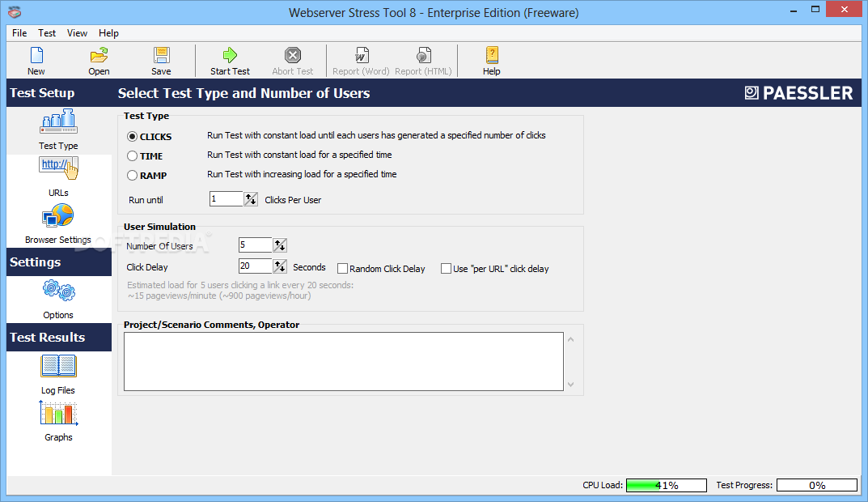
Task: Select Test Type in the sidebar
Action: tap(58, 130)
